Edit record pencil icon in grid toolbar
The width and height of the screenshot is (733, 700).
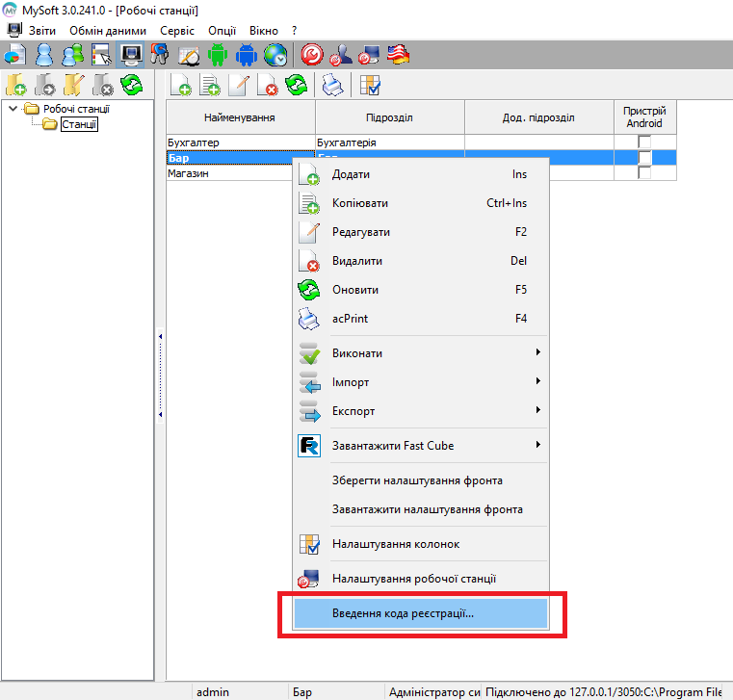pos(239,85)
